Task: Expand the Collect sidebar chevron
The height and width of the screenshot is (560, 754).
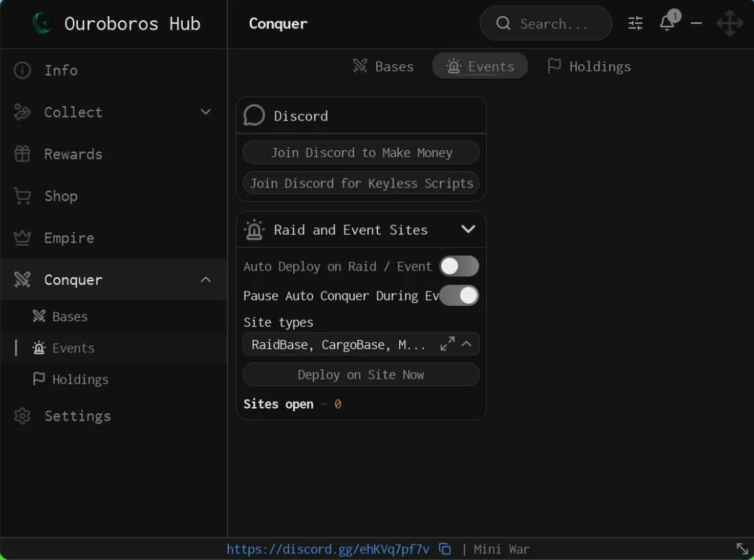Action: pos(205,112)
